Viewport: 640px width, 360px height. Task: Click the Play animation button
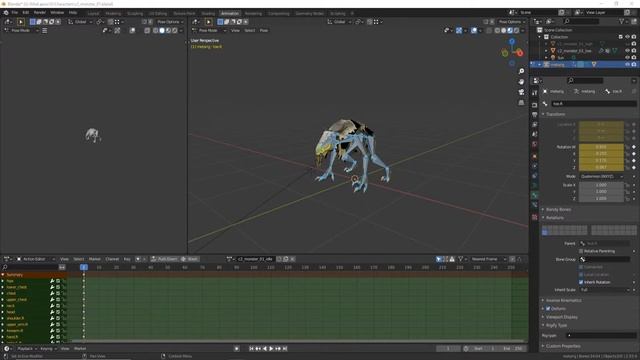271,349
